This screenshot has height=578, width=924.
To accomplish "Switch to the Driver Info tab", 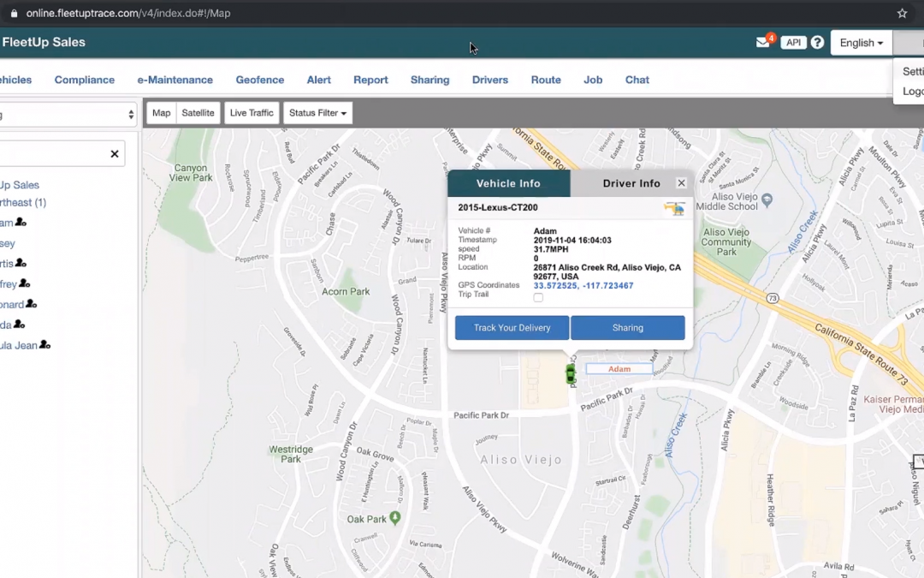I will point(631,183).
